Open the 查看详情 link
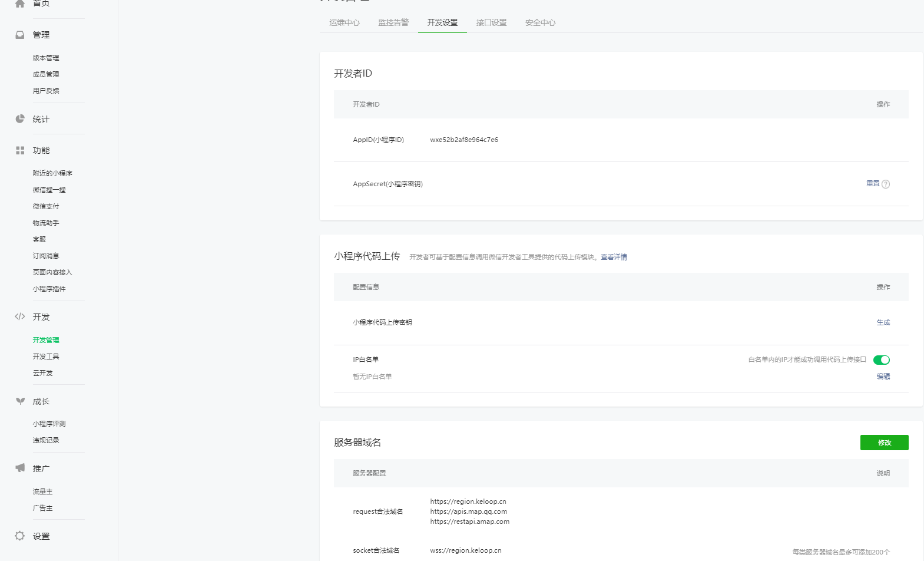The image size is (924, 561). 614,257
